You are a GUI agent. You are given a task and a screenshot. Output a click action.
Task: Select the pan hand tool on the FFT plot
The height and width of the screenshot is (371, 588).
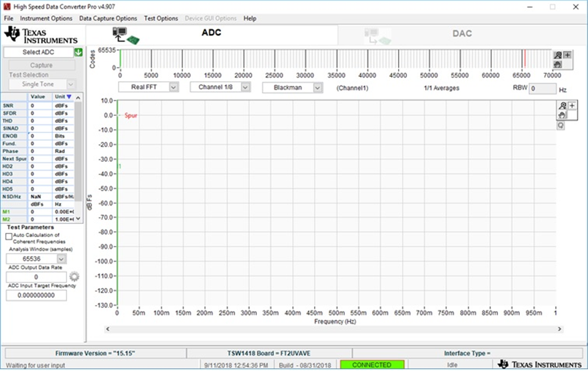click(x=563, y=115)
